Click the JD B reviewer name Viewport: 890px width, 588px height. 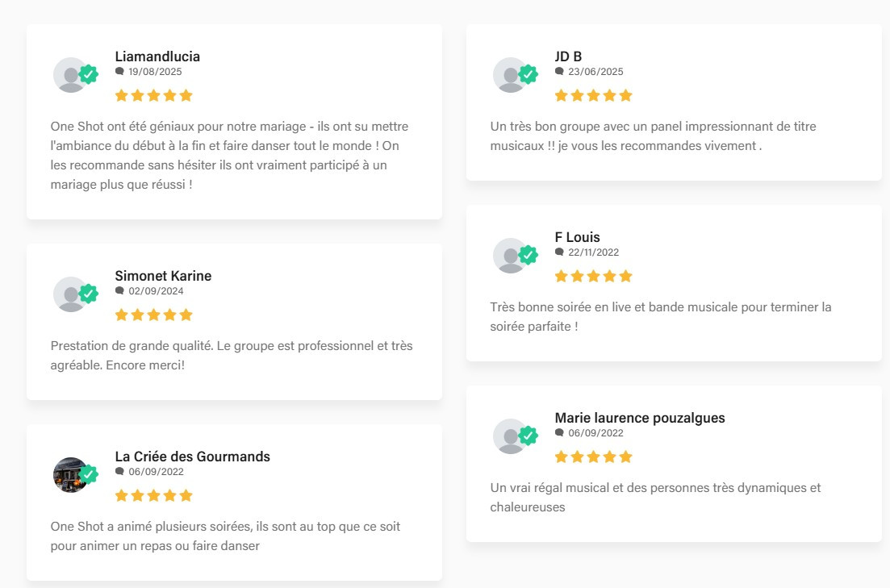[568, 56]
